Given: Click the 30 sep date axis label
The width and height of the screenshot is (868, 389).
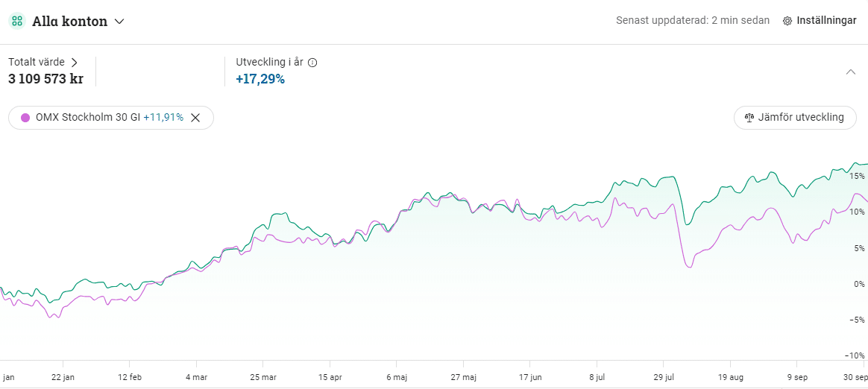Looking at the screenshot, I should coord(856,377).
